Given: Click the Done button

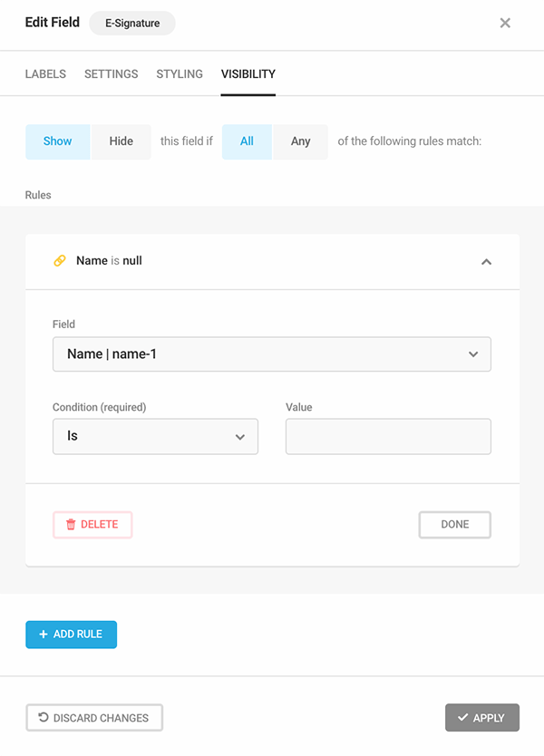Looking at the screenshot, I should pos(455,525).
